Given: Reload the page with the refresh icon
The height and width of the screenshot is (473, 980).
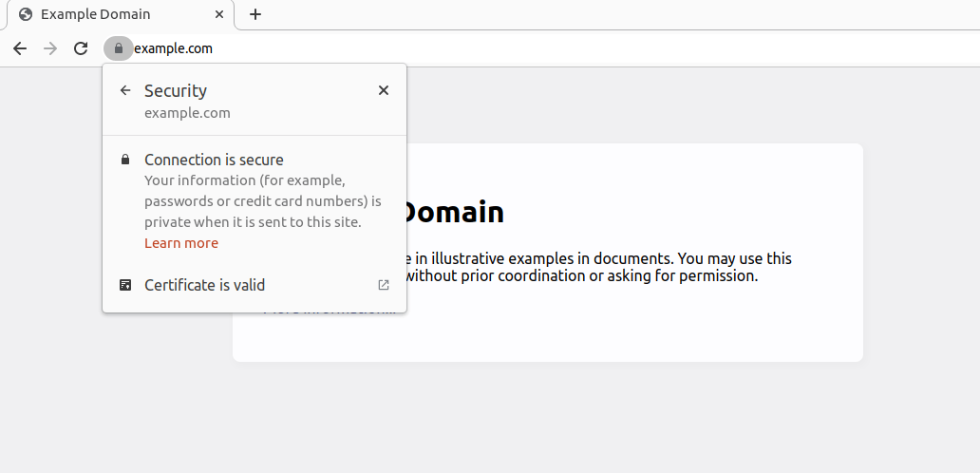Looking at the screenshot, I should click(x=81, y=48).
